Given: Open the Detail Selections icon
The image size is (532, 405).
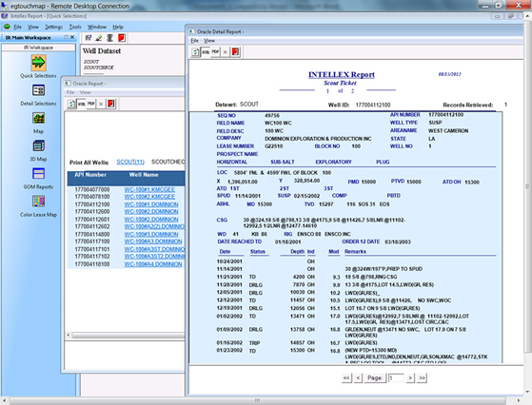Looking at the screenshot, I should (38, 90).
